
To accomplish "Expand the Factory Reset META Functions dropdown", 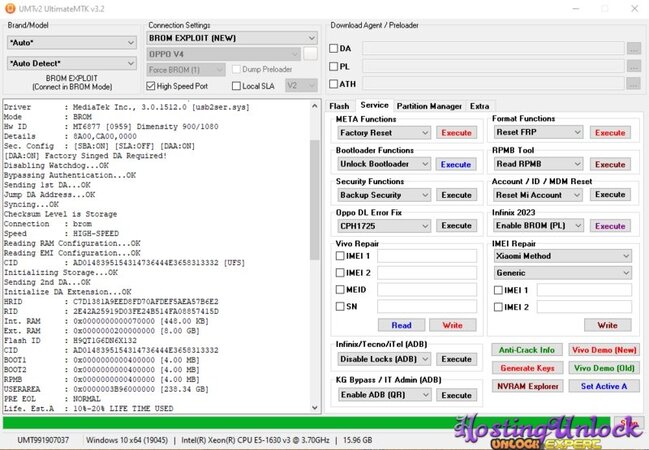I will [383, 133].
